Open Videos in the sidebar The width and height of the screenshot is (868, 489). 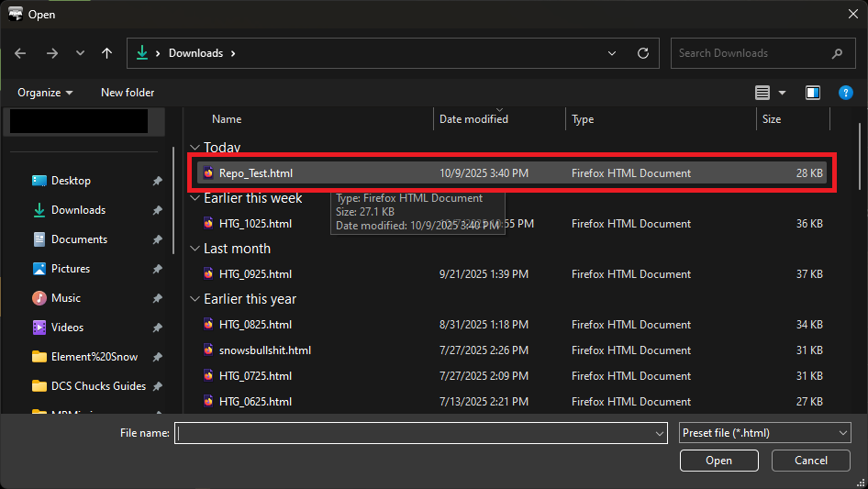(x=67, y=328)
